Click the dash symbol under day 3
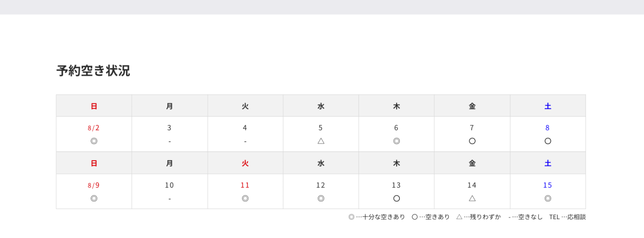This screenshot has width=644, height=238. tap(170, 142)
